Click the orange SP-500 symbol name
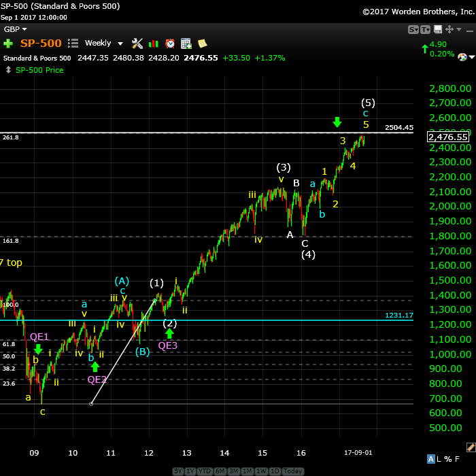 coord(41,43)
